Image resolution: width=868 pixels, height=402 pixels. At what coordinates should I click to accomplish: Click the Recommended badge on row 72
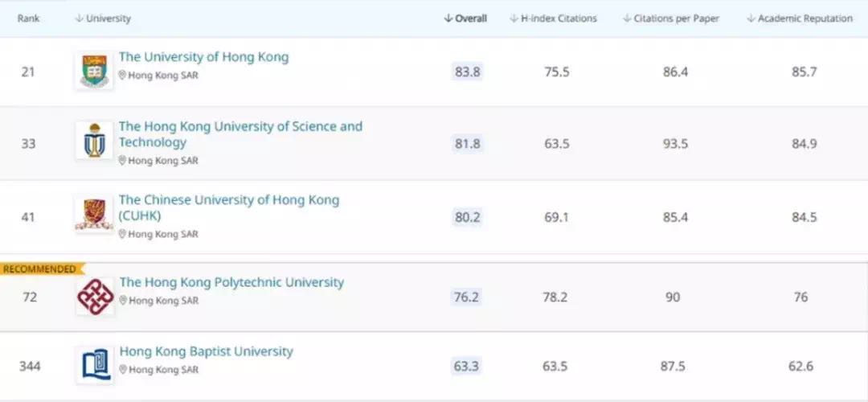(39, 269)
